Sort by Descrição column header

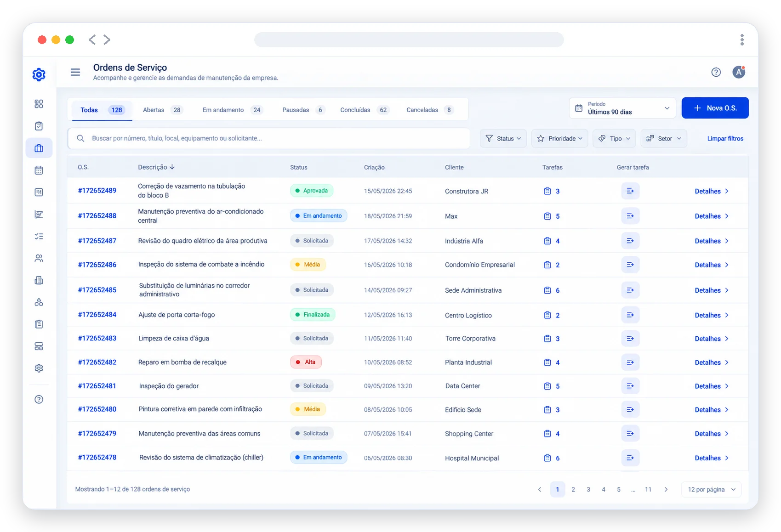(x=156, y=167)
